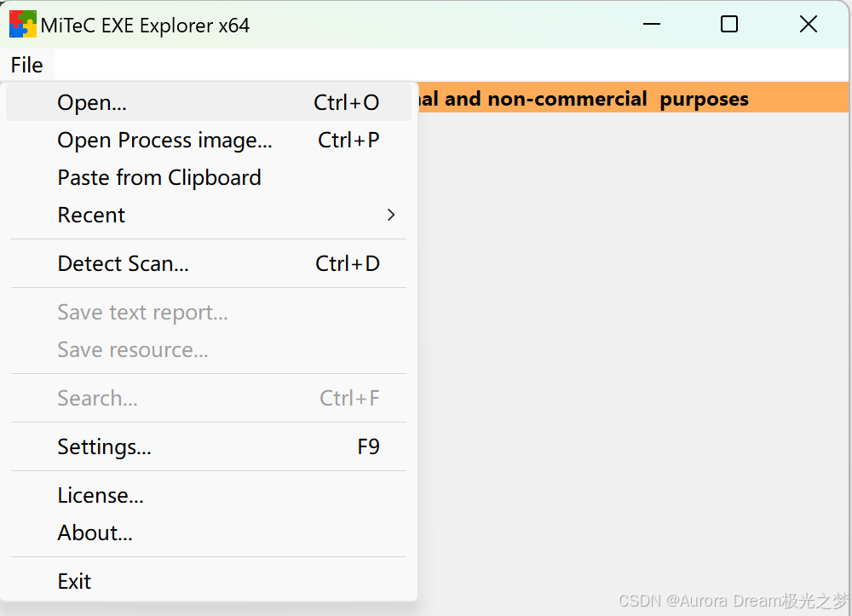Open the File menu

click(x=27, y=66)
